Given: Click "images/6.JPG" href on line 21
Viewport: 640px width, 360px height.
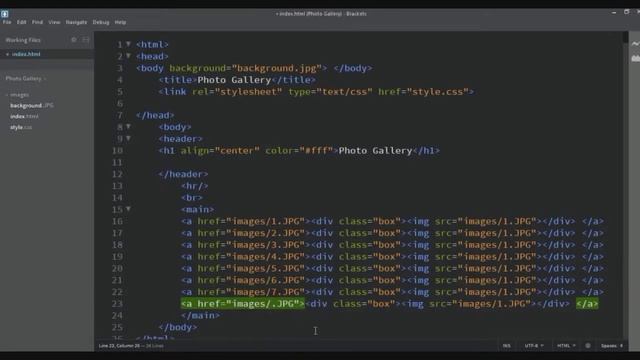Looking at the screenshot, I should pos(265,280).
